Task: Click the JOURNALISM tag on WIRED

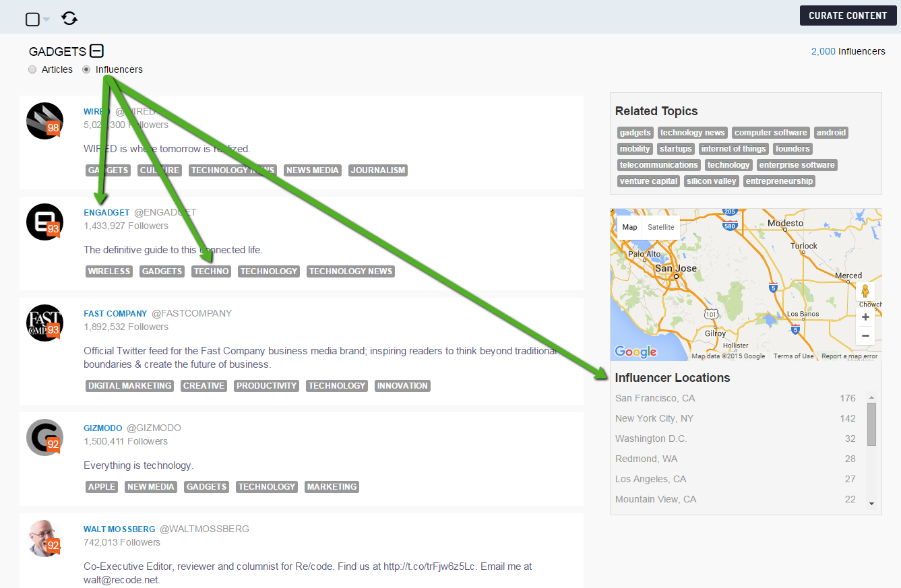Action: [x=378, y=170]
